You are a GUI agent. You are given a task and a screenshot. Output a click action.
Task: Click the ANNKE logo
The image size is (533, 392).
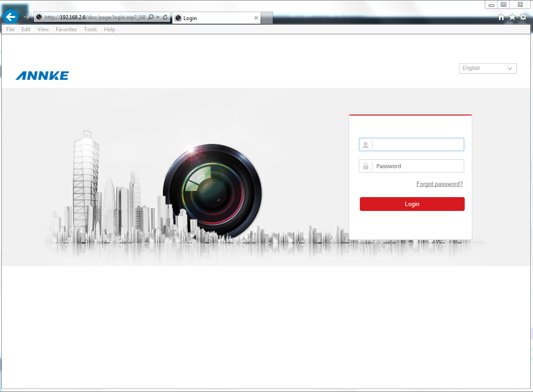pos(42,76)
